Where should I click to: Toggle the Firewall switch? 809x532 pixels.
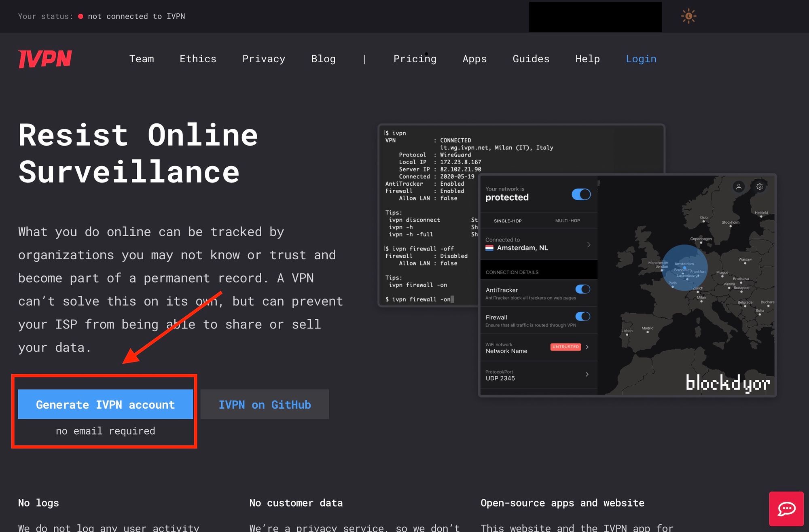[583, 316]
